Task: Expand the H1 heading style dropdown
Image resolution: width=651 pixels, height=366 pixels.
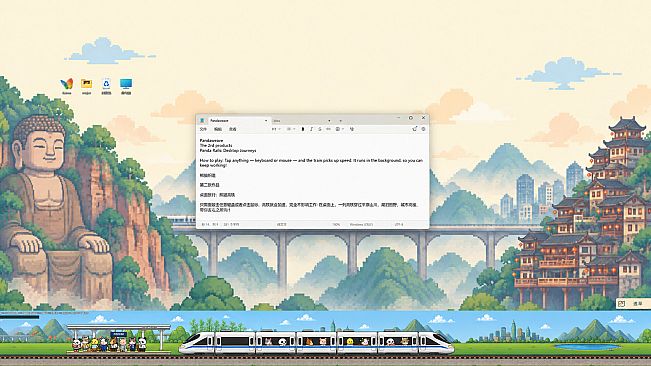Action: pyautogui.click(x=276, y=129)
